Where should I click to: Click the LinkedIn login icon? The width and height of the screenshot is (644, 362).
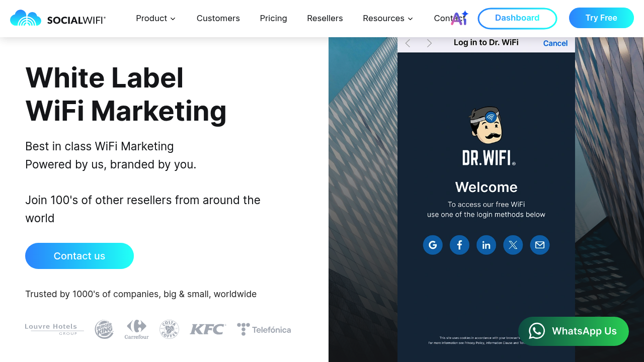[x=486, y=245]
